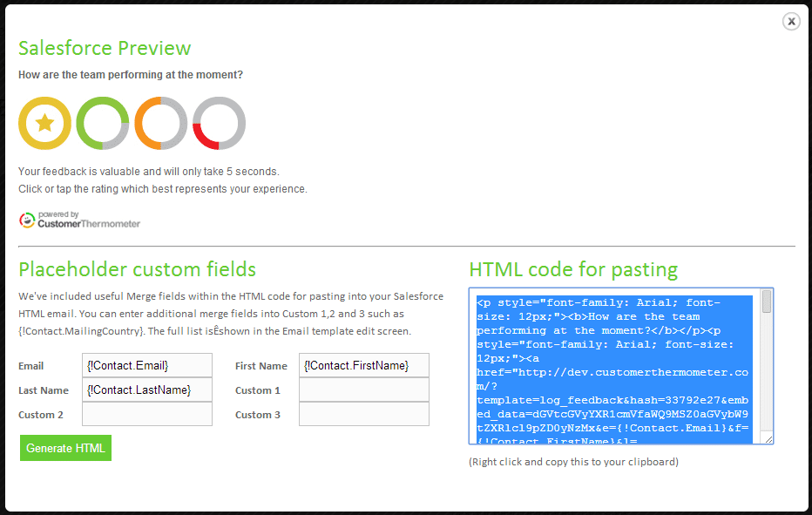Pick the red circle rating icon

219,124
